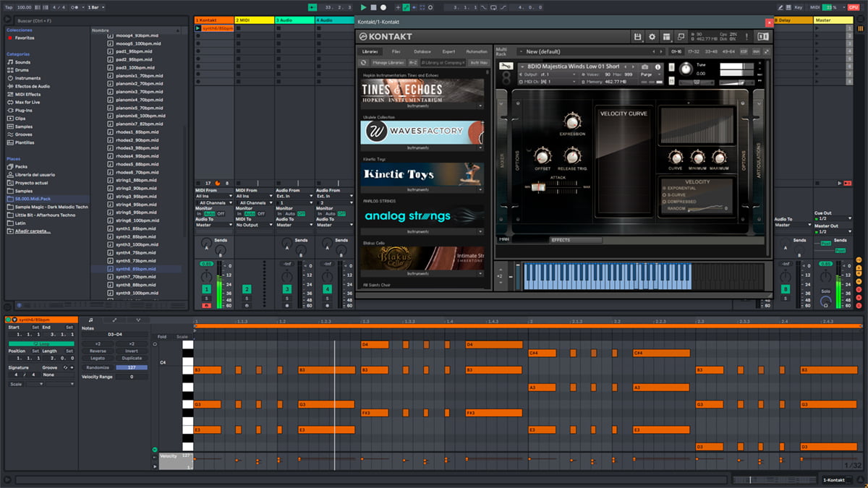Switch to the Kontakt Libraries tab

point(370,51)
